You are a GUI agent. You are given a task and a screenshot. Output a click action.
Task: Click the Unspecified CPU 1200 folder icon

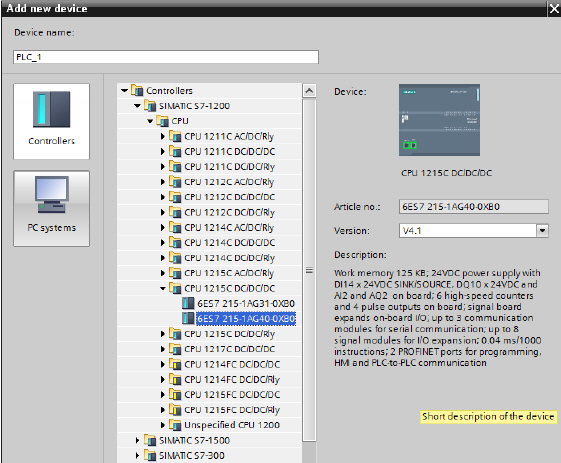[x=175, y=425]
